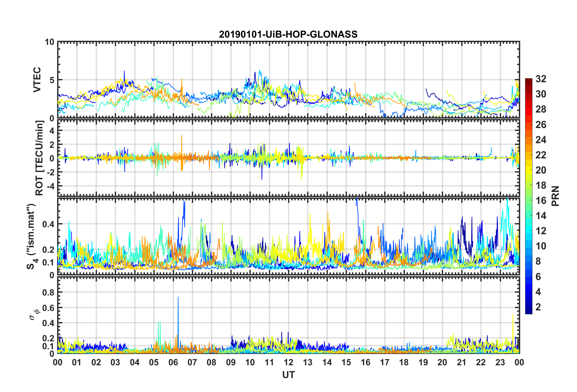Viewport: 577px width, 392px height.
Task: Click the sigma phi axis label
Action: [x=34, y=315]
